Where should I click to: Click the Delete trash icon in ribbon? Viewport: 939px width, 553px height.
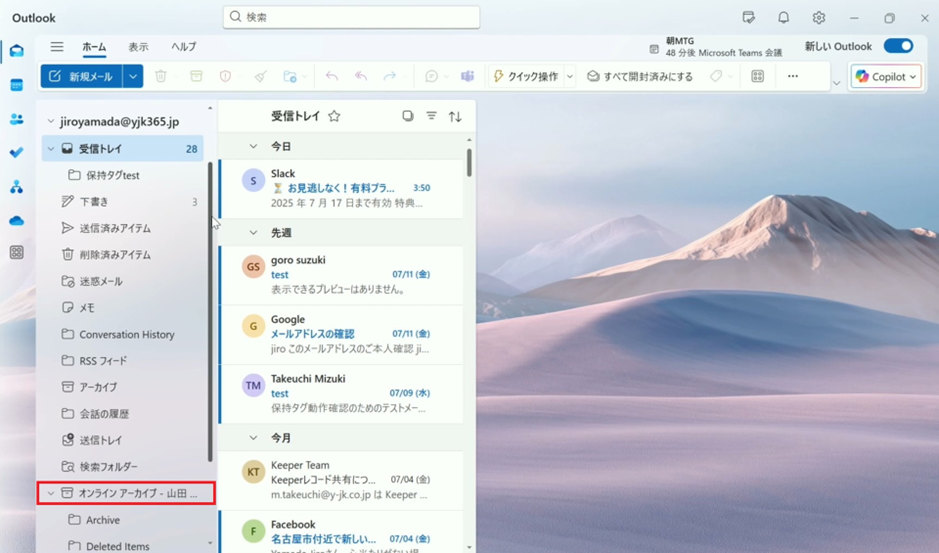(160, 76)
